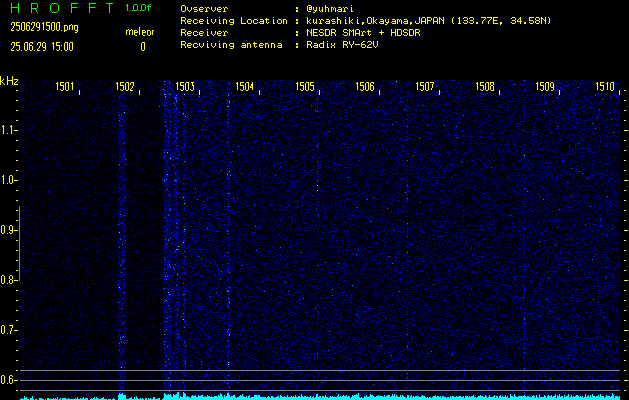This screenshot has height=400, width=629.
Task: Click the observer name @yuhmari
Action: tap(330, 9)
